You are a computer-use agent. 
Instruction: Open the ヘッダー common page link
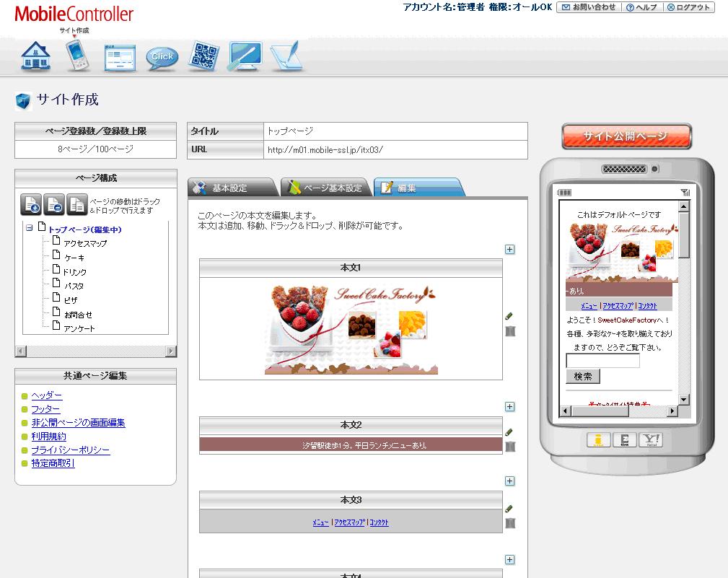point(46,395)
